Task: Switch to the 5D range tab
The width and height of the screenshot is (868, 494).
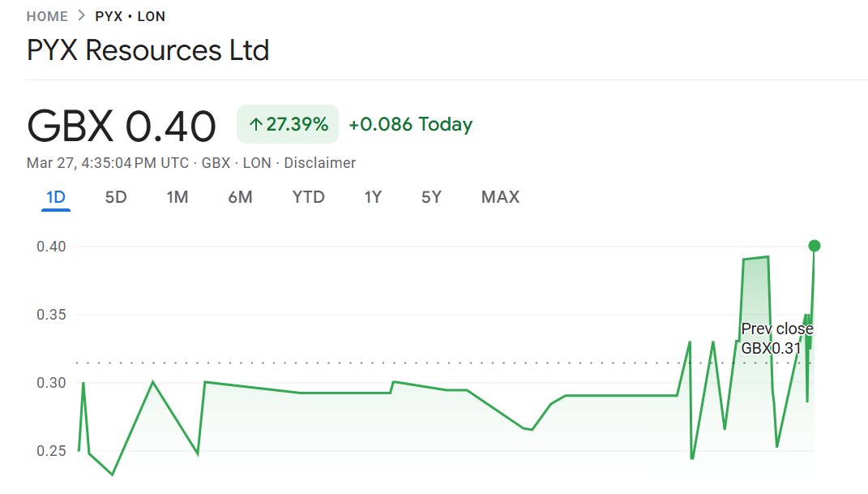Action: (116, 197)
